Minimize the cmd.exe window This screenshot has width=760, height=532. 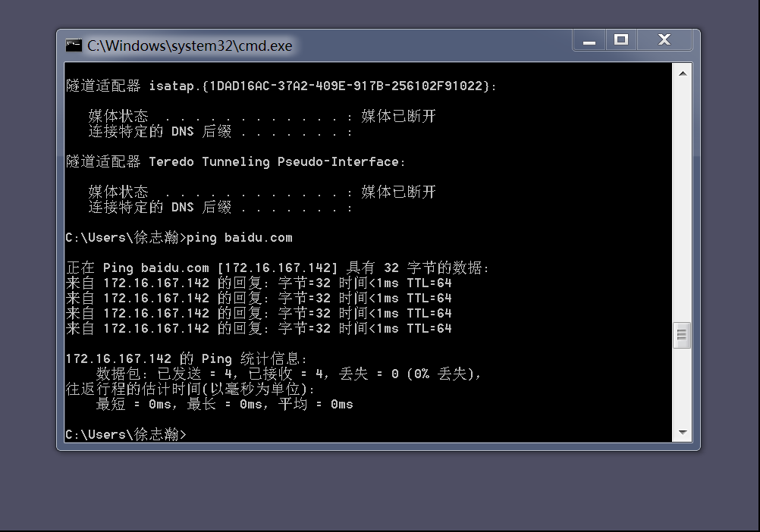(589, 40)
